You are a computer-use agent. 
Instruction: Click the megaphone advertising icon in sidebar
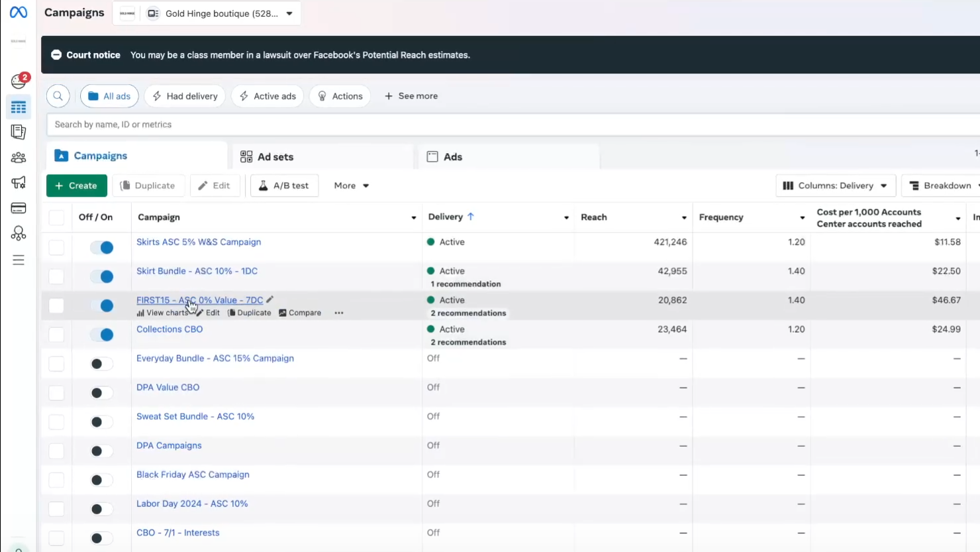pos(19,183)
